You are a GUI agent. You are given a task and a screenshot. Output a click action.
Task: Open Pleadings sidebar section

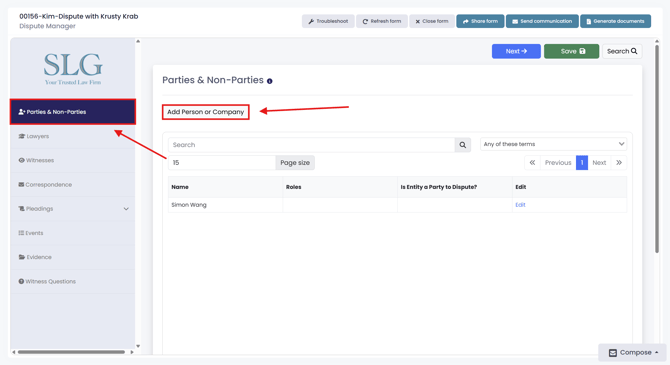pyautogui.click(x=73, y=209)
